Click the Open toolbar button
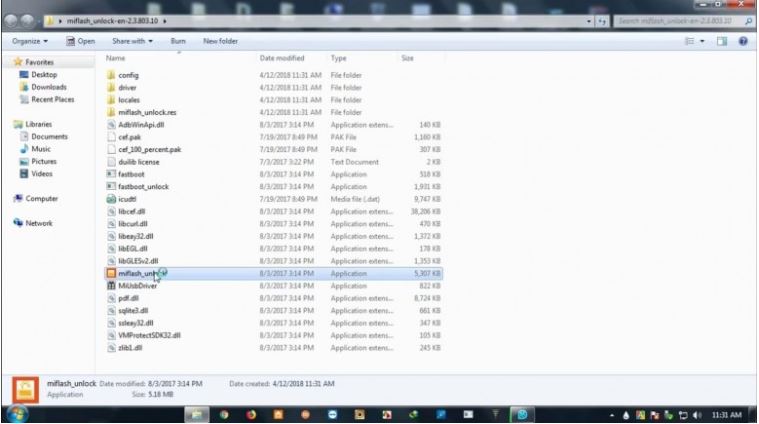The image size is (759, 424). (x=80, y=41)
